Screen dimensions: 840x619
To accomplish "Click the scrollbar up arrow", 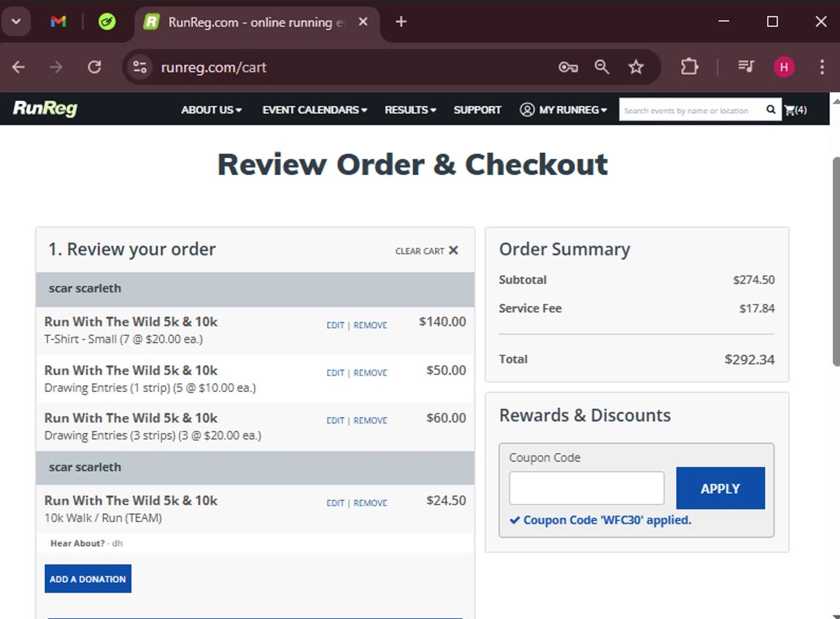I will click(836, 101).
